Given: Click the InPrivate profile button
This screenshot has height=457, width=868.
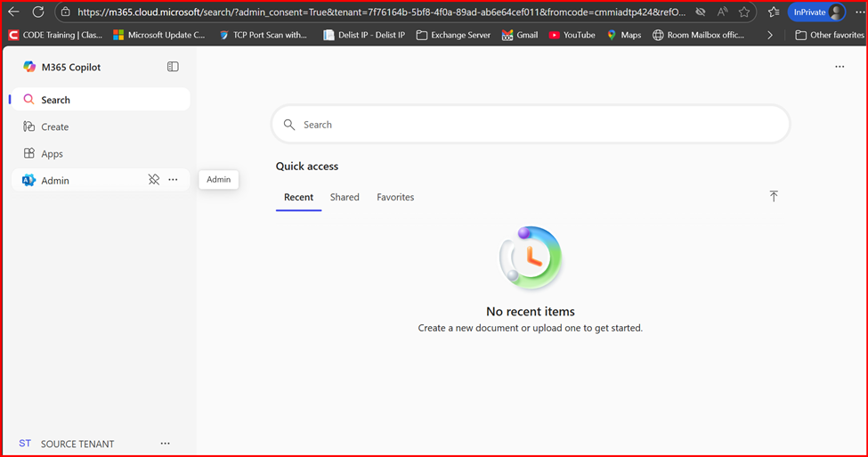Looking at the screenshot, I should click(815, 12).
